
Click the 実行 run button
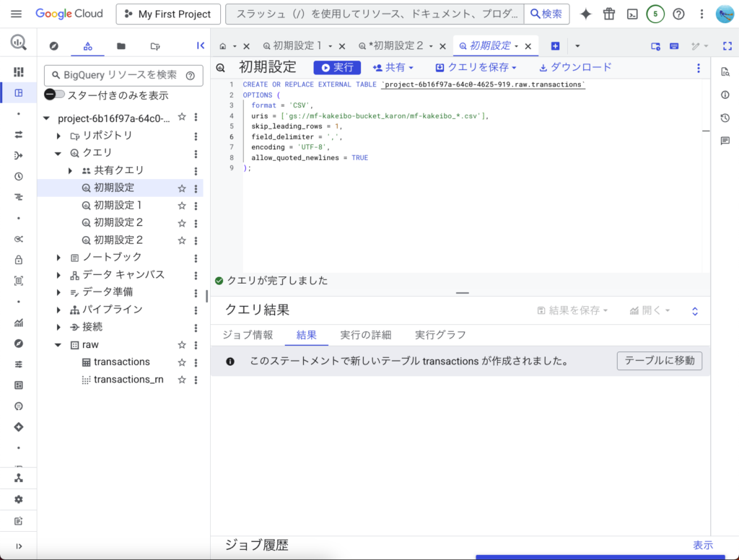click(337, 67)
